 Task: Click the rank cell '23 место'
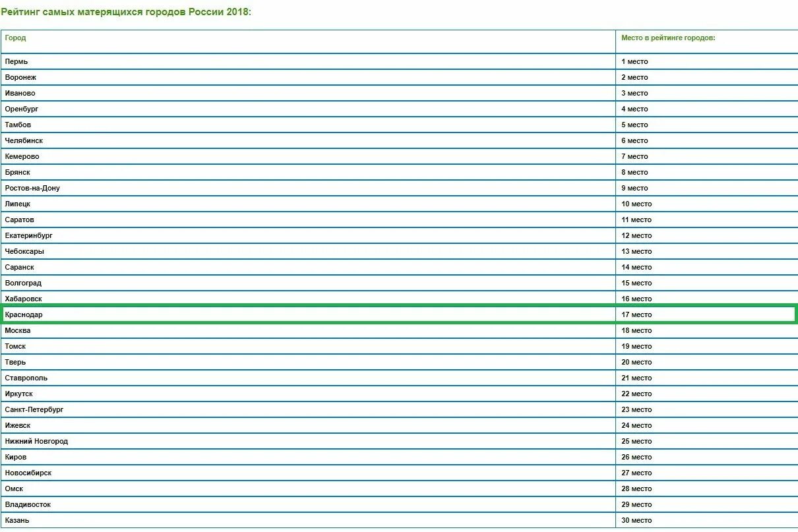point(707,409)
